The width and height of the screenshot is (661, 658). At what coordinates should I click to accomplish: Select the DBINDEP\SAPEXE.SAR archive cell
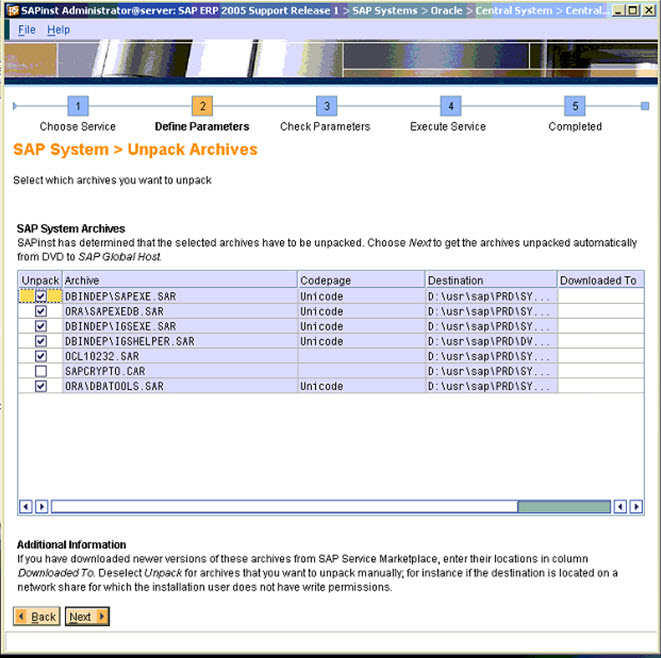[x=180, y=296]
